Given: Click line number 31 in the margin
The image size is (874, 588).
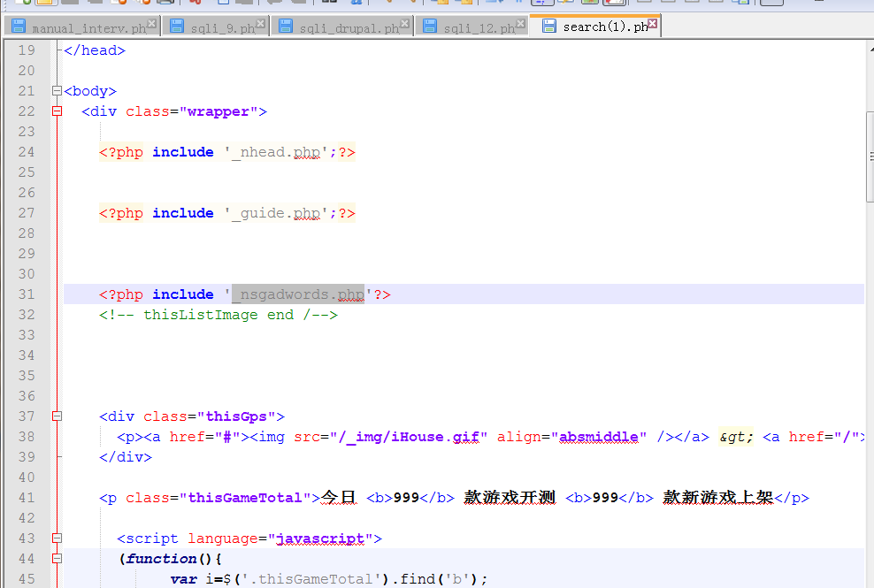Looking at the screenshot, I should coord(27,294).
